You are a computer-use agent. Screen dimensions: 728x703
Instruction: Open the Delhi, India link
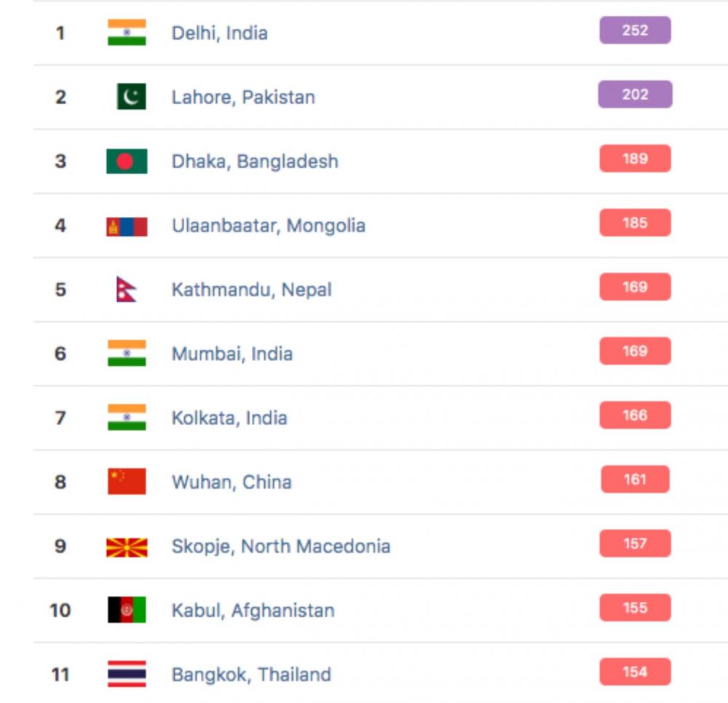tap(220, 33)
